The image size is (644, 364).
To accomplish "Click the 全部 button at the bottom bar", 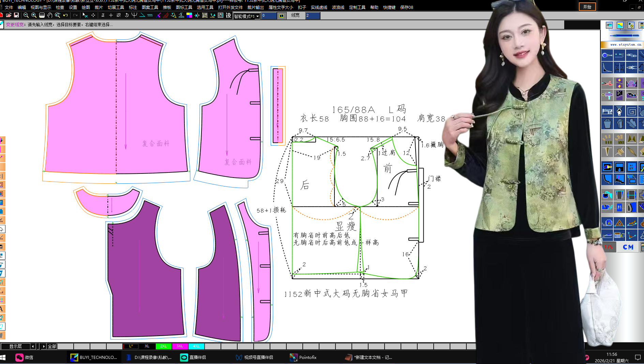I will click(x=52, y=346).
